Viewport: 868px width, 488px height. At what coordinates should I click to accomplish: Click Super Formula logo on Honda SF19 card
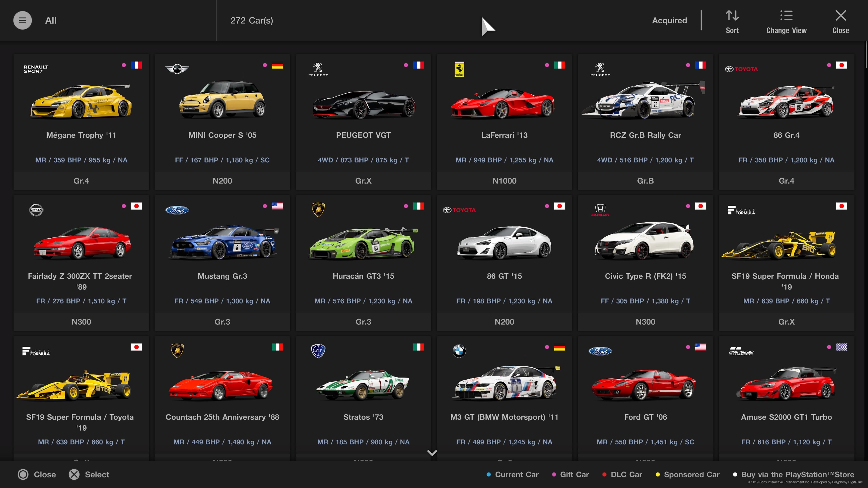[741, 210]
